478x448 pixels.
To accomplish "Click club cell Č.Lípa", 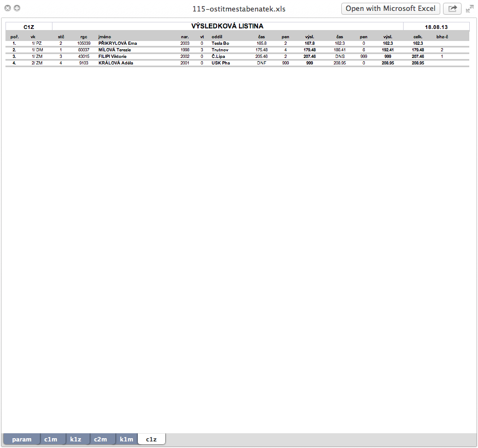I will tap(218, 56).
